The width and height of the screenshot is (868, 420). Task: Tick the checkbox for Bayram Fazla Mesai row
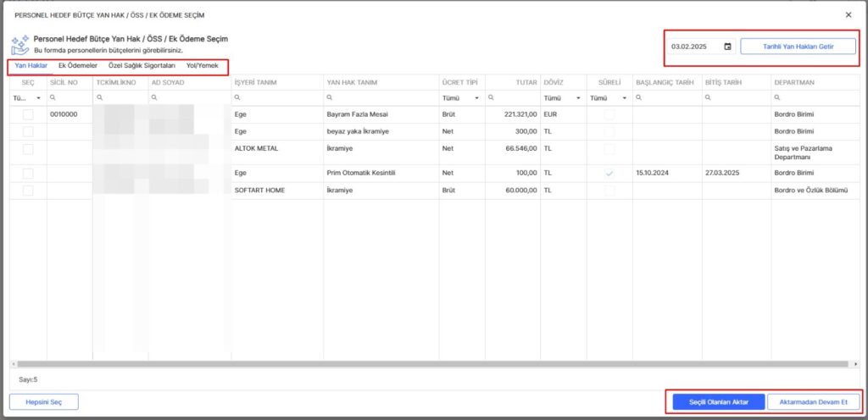click(x=28, y=114)
